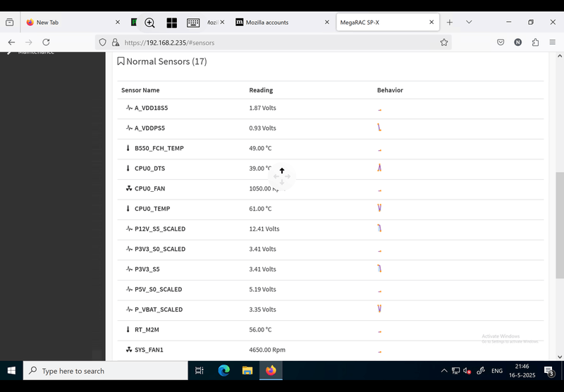Switch to the Mozilla accounts tab
The width and height of the screenshot is (564, 392).
coord(283,23)
